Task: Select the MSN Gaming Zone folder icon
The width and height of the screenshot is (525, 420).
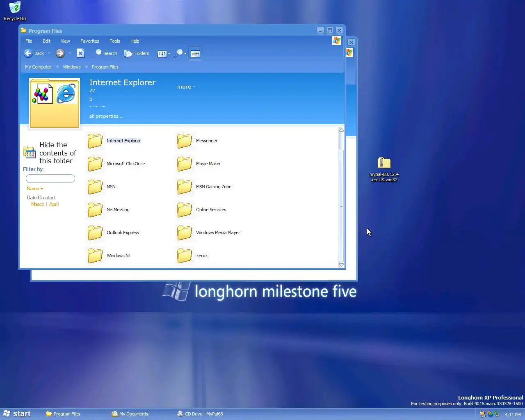Action: pos(185,187)
